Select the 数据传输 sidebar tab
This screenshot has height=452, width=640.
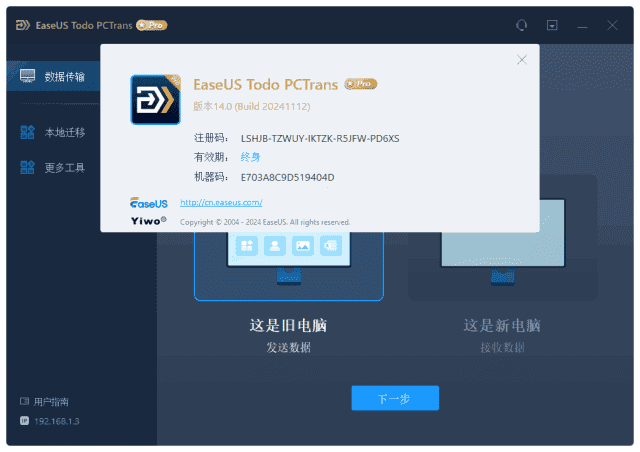point(65,76)
